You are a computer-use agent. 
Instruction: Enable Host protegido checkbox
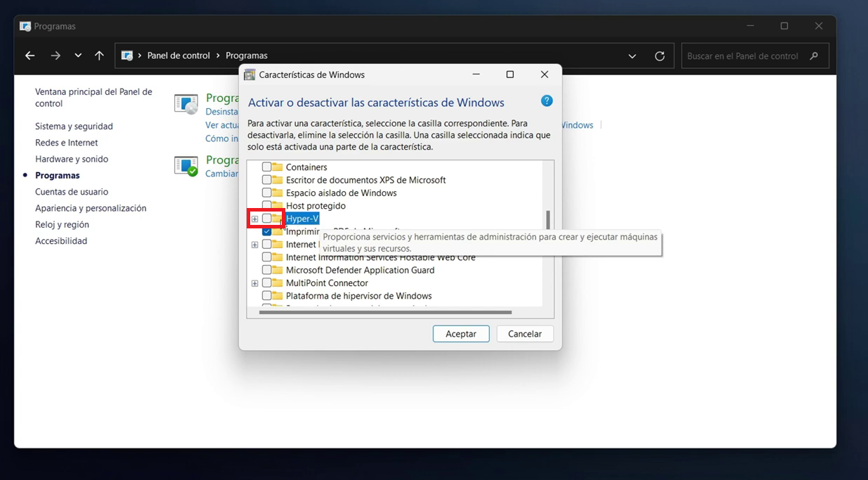[x=266, y=206]
